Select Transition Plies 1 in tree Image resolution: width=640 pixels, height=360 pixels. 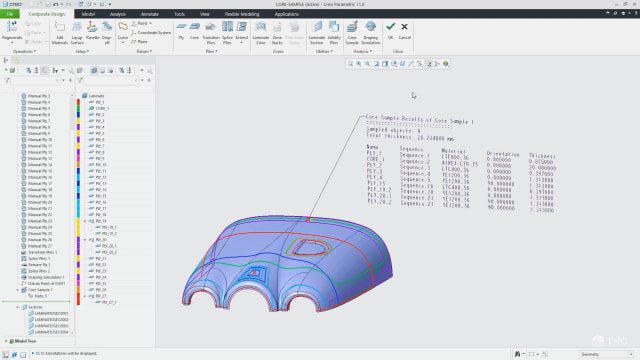tap(39, 252)
